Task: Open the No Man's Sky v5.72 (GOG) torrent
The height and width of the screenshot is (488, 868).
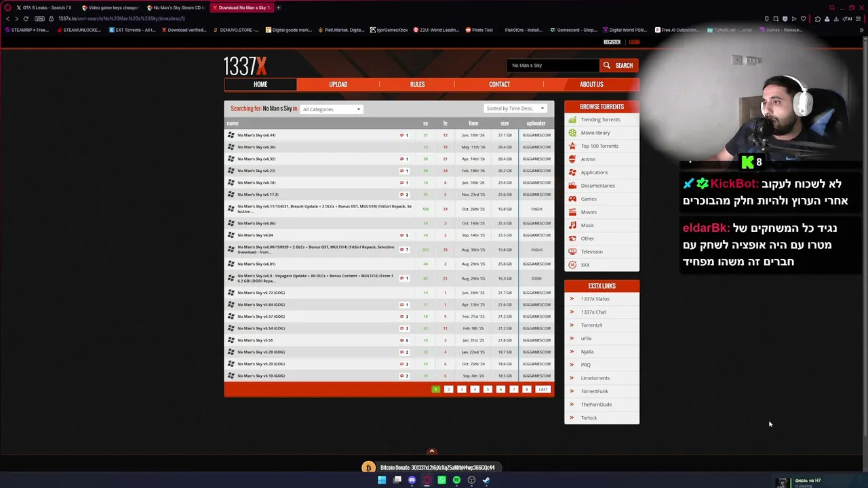Action: (261, 293)
